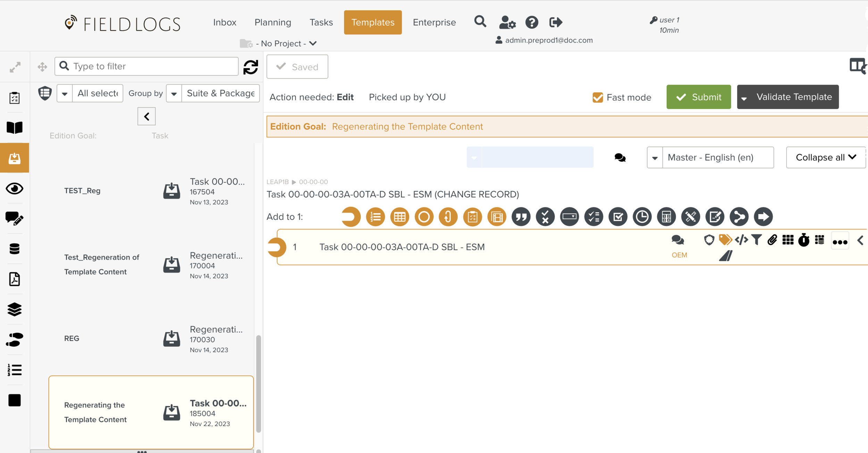Open the Suite & Package group-by dropdown
868x453 pixels.
tap(213, 93)
